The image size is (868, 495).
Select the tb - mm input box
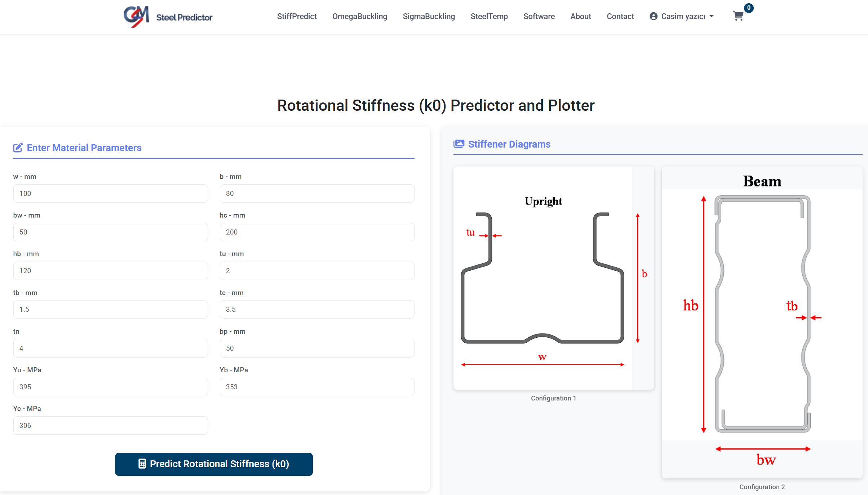coord(110,309)
